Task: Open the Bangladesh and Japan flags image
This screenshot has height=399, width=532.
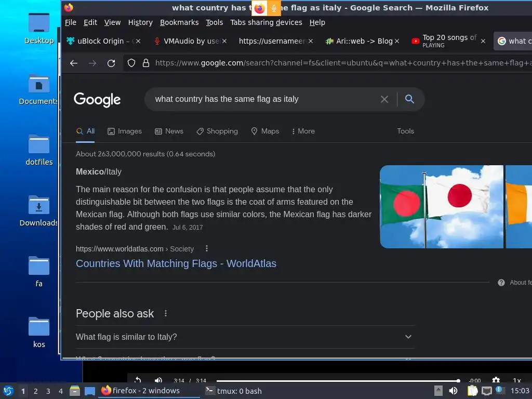Action: coord(442,207)
